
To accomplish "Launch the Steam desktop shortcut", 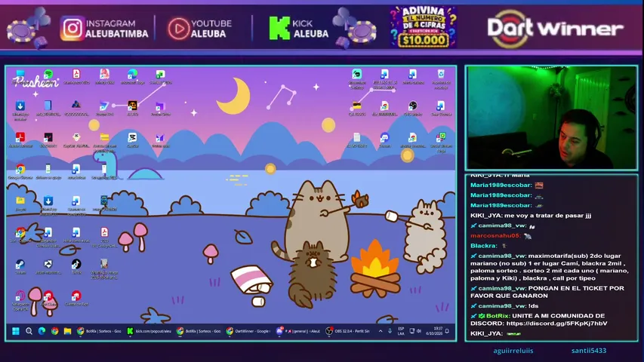I will [20, 266].
